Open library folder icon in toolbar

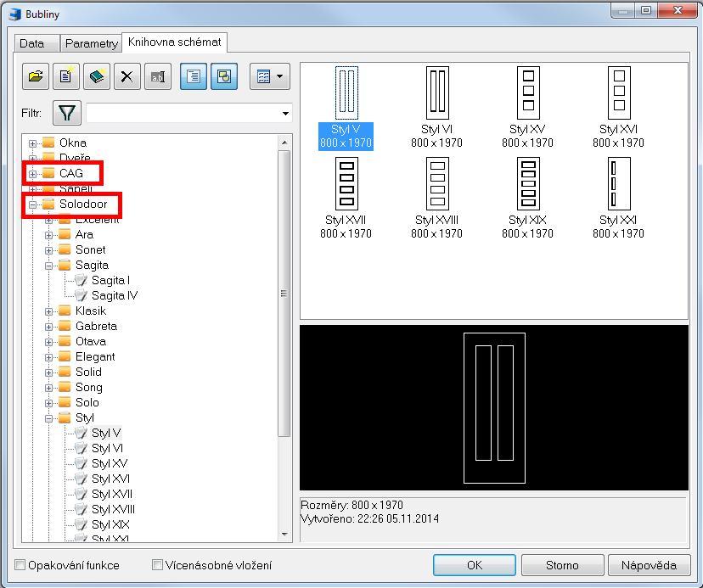36,76
